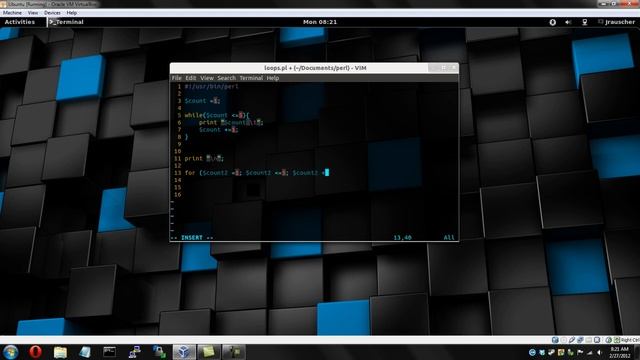Click the VirtualBox mouse integration indicator

(x=609, y=340)
